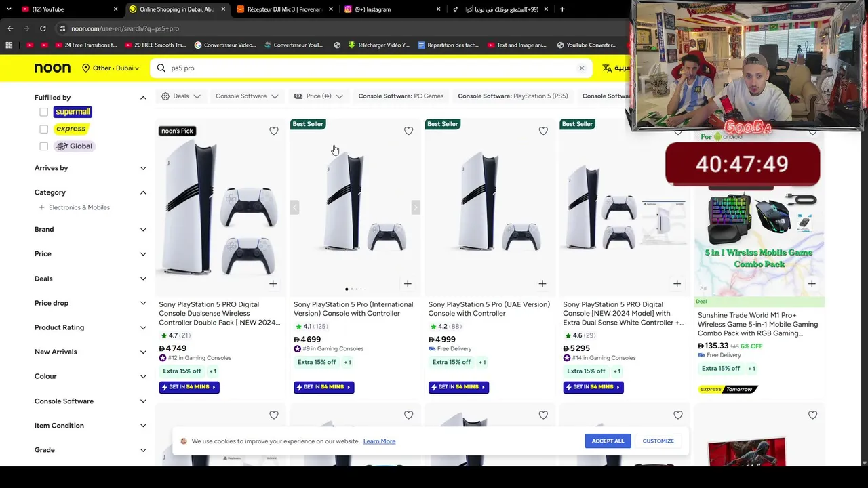Open the PS5 Pro Double Pack product image

pyautogui.click(x=220, y=207)
